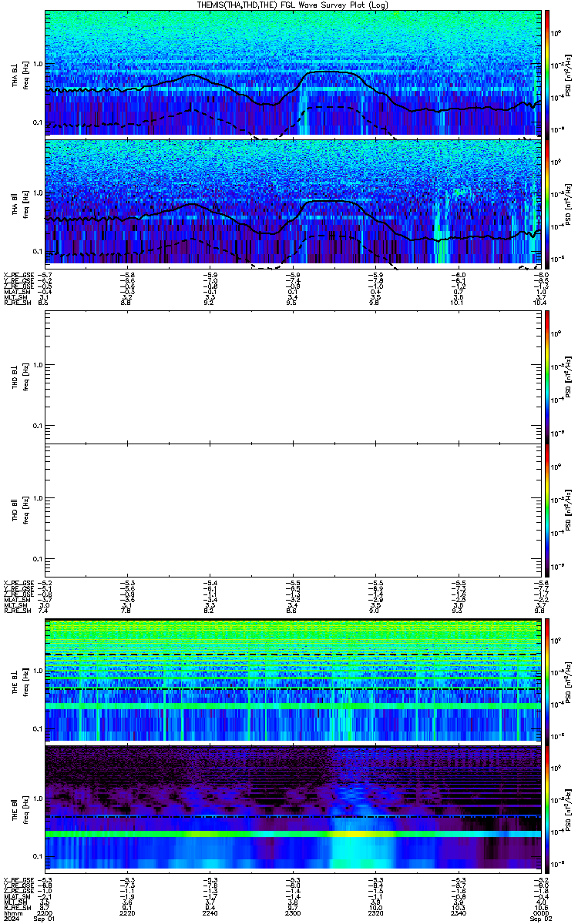This screenshot has height=924, width=578.
Task: Click the THD BL freq axis label
Action: (x=25, y=377)
